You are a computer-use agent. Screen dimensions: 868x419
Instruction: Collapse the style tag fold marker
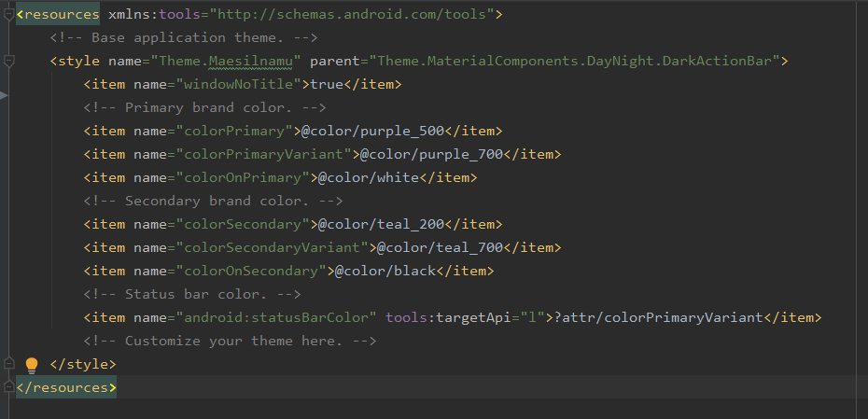(8, 62)
